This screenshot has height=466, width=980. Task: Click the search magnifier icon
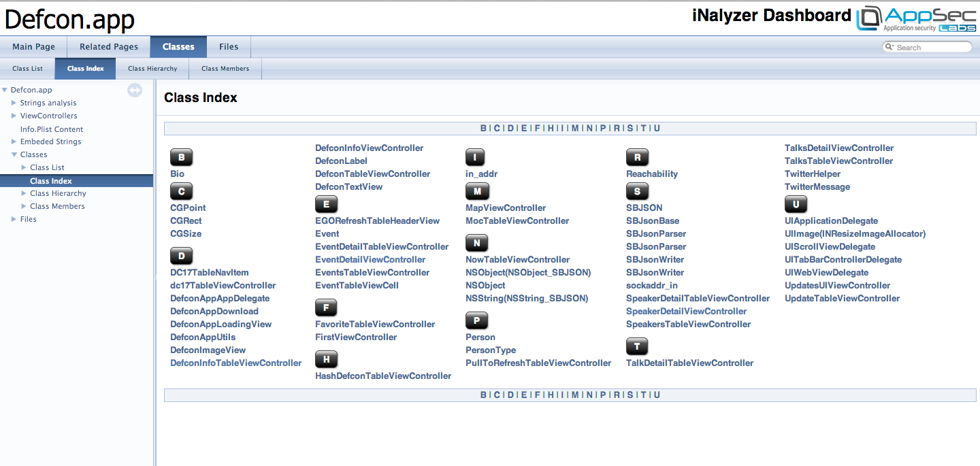889,47
